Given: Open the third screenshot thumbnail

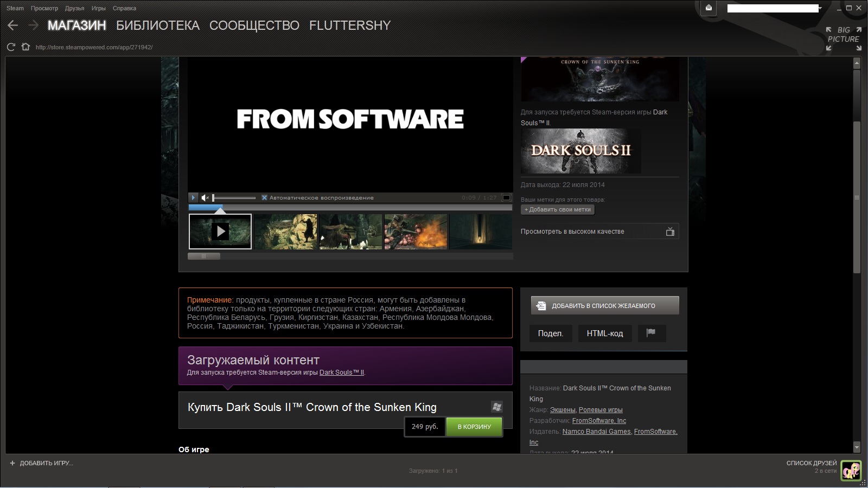Looking at the screenshot, I should pos(350,232).
